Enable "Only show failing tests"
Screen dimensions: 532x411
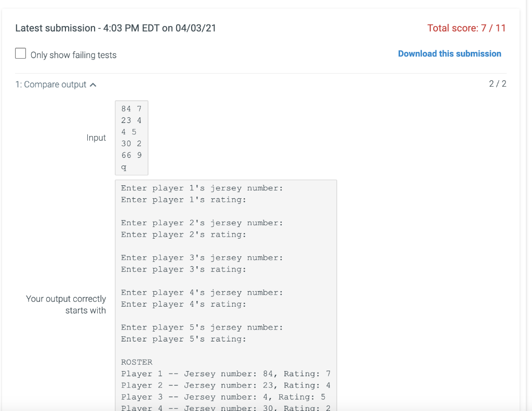click(x=20, y=53)
